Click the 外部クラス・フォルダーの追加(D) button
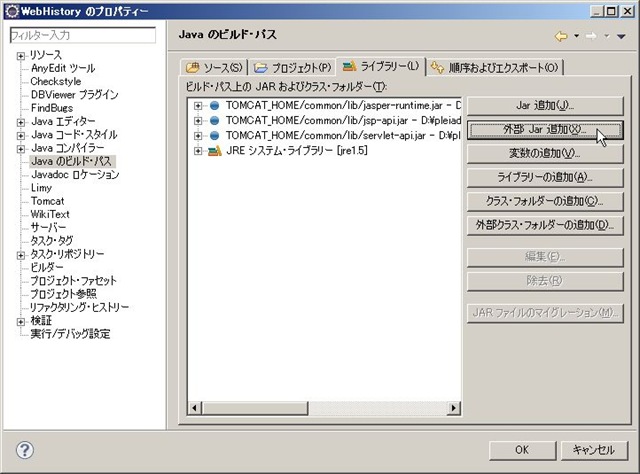Screen dimensions: 640x474 coord(545,225)
